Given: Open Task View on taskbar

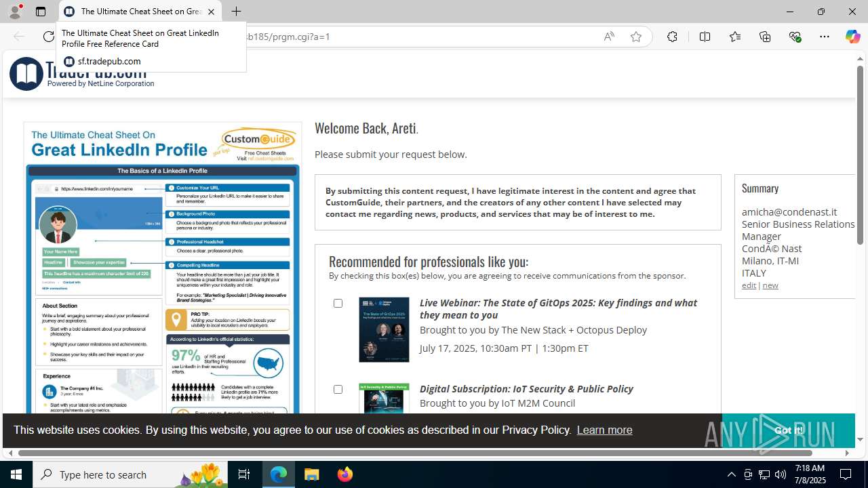Looking at the screenshot, I should point(244,474).
